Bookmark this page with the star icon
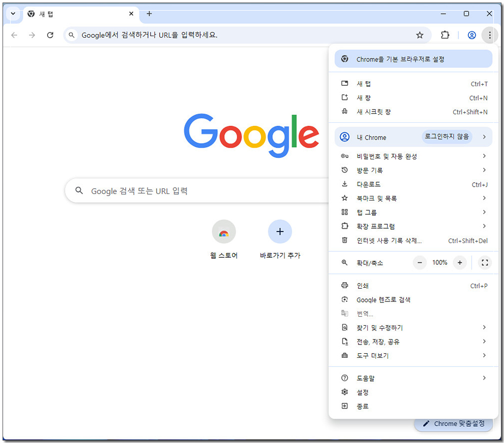This screenshot has width=504, height=443. (x=420, y=35)
